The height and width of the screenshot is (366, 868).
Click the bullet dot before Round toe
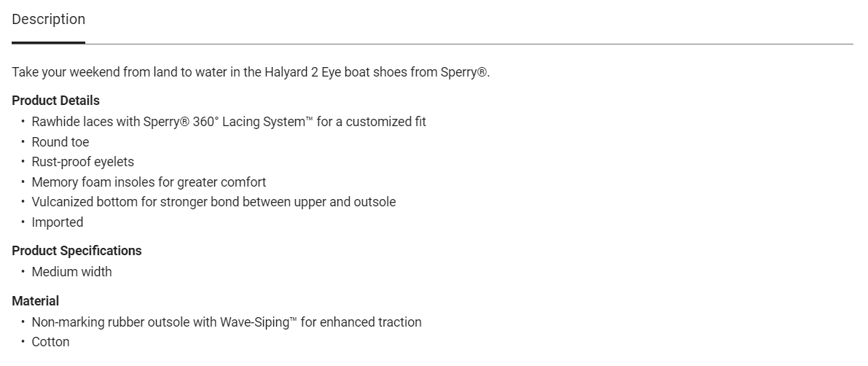(23, 142)
